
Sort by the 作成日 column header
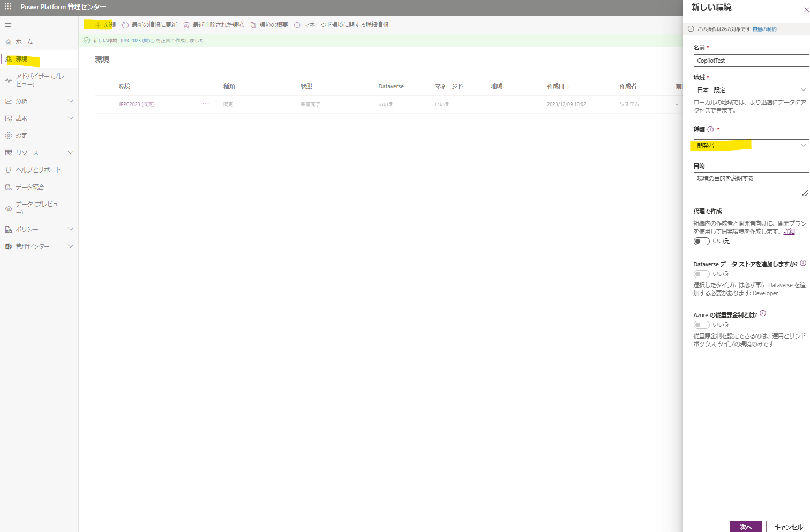point(558,86)
